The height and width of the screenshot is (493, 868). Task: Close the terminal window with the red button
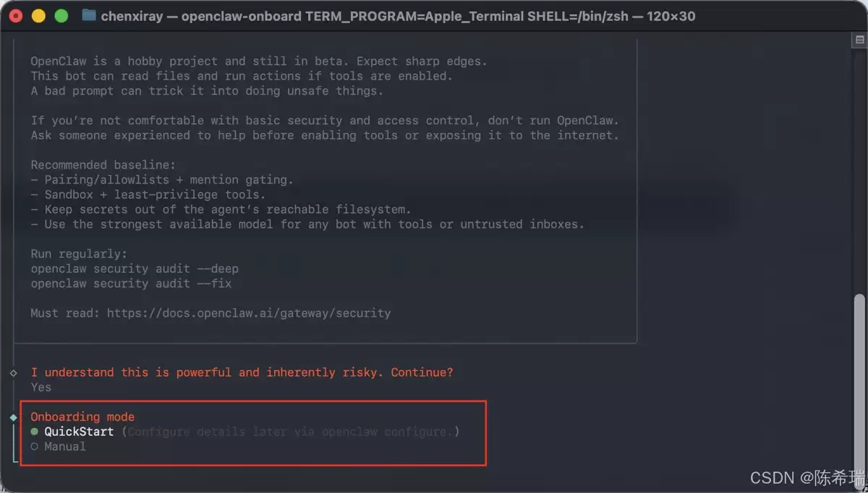16,16
